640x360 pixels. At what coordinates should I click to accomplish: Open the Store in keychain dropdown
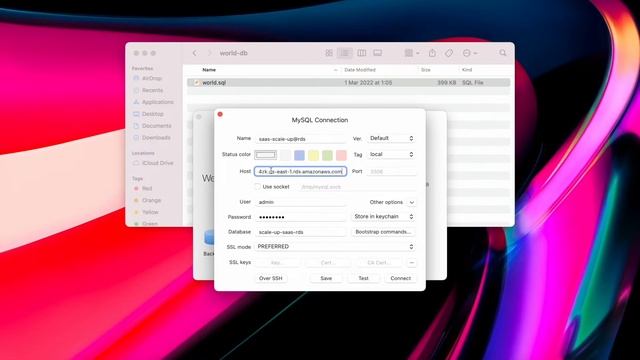[x=383, y=216]
